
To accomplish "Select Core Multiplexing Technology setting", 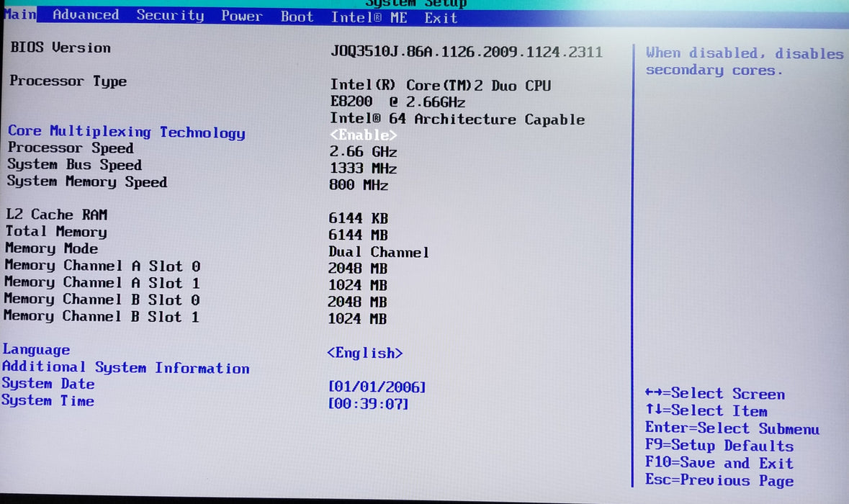I will 126,132.
